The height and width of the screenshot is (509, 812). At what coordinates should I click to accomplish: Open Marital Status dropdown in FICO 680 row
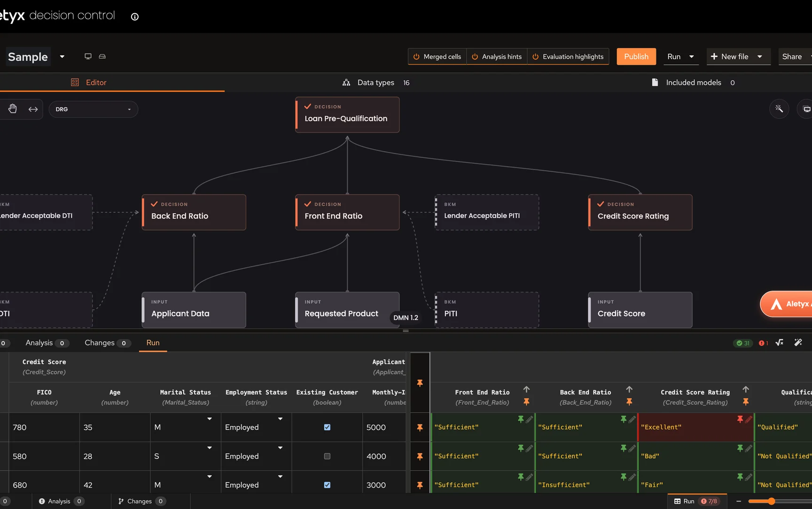(x=210, y=477)
